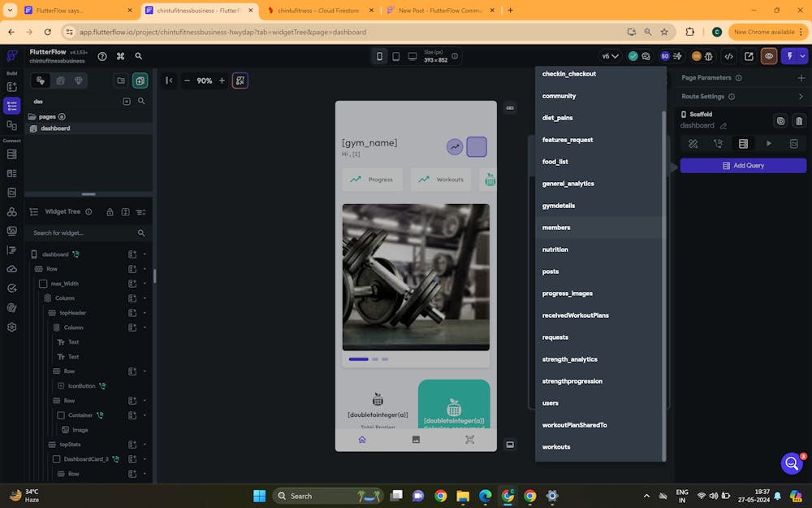Open the Theme Settings sidebar icon
The height and width of the screenshot is (508, 812).
12,307
